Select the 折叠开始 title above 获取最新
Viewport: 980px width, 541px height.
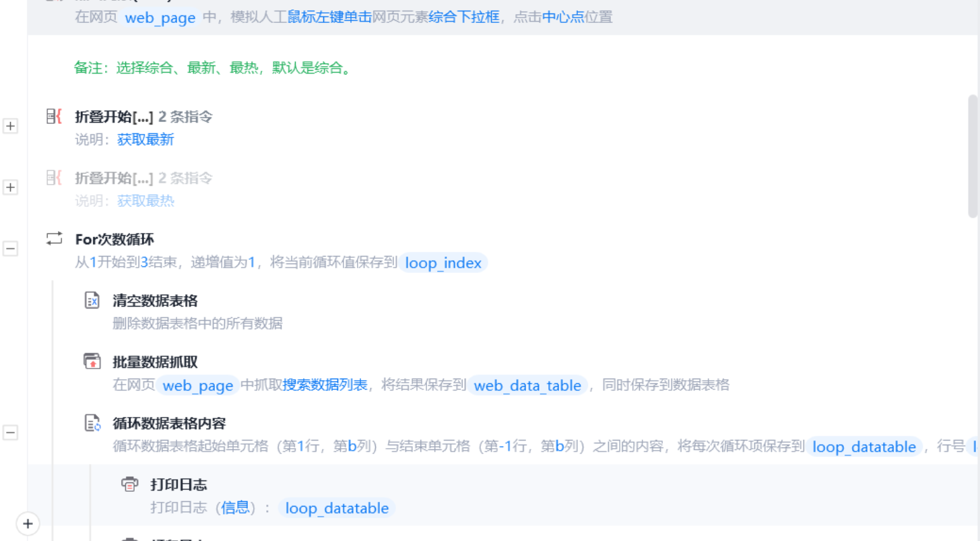114,117
